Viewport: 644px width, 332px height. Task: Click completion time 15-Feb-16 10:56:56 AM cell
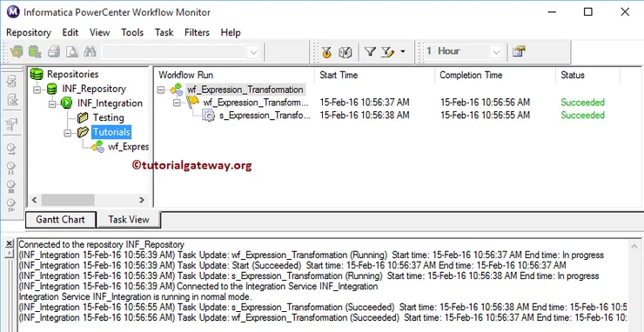click(485, 103)
